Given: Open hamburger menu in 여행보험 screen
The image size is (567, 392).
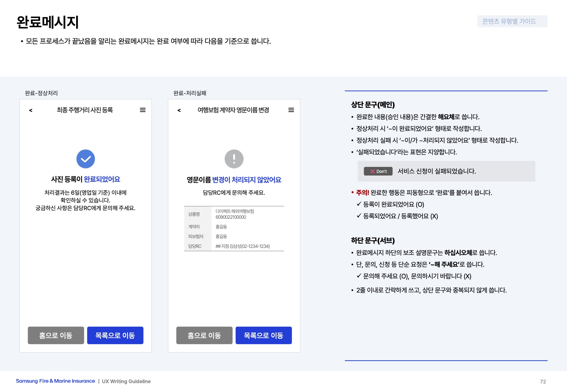Looking at the screenshot, I should [291, 110].
